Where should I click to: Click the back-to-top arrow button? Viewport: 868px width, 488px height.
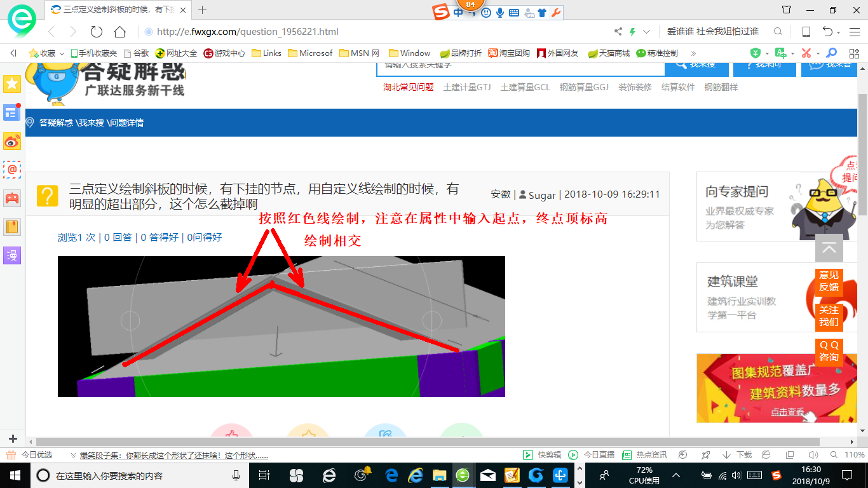(x=829, y=248)
